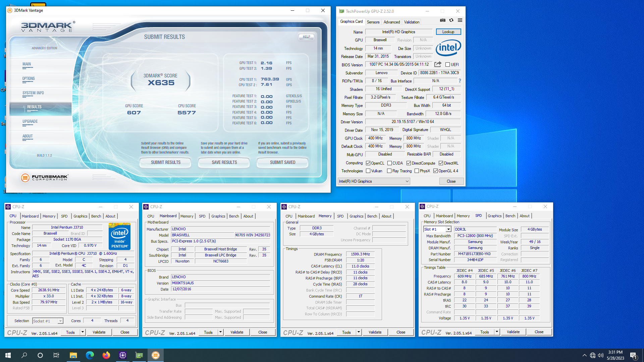
Task: Click the taskbar clock and date
Action: pyautogui.click(x=615, y=355)
